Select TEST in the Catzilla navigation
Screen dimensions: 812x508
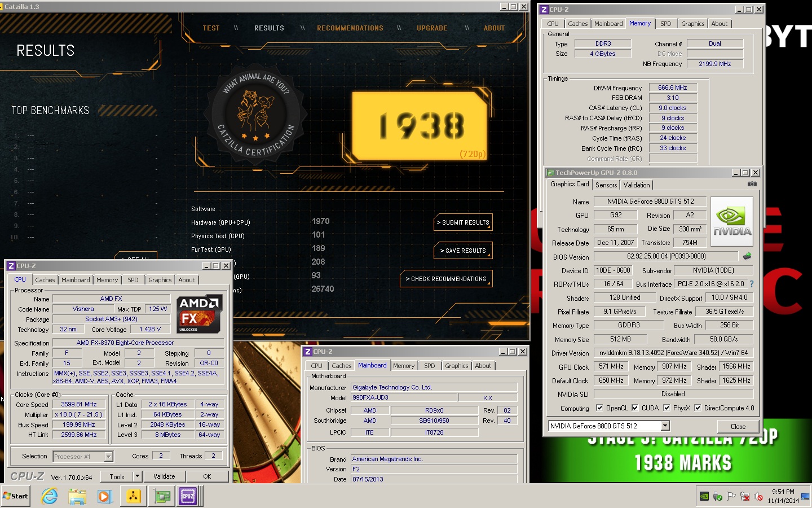211,28
